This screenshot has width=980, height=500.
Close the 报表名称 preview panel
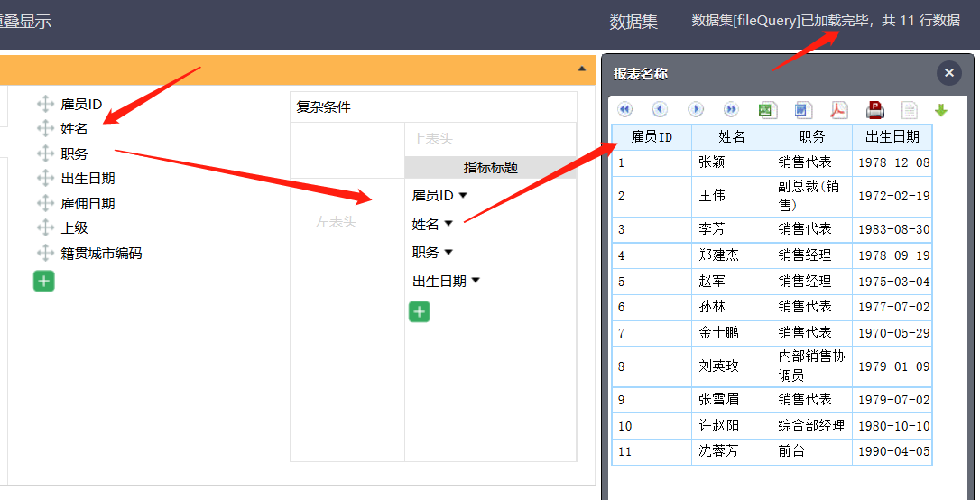pyautogui.click(x=948, y=73)
